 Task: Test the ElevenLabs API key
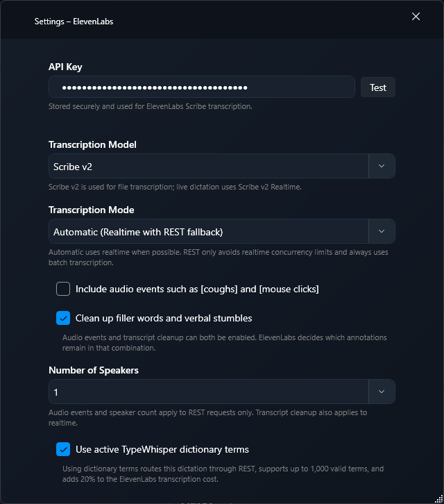click(x=378, y=87)
